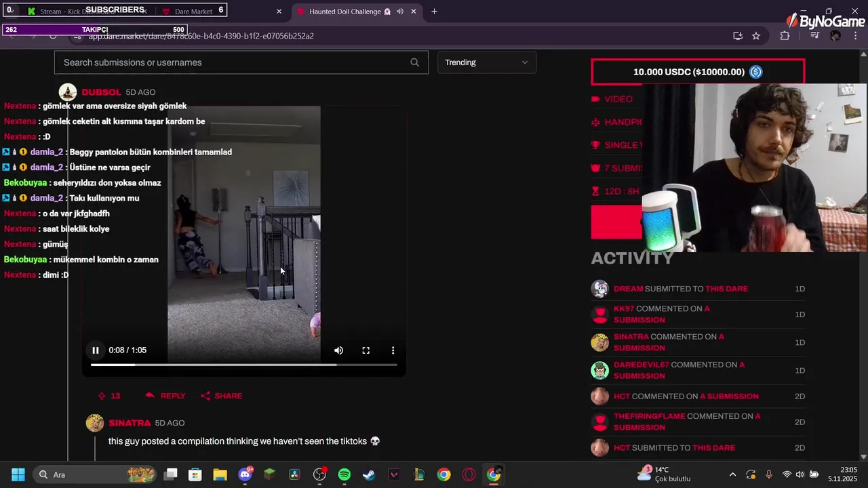The image size is (868, 488).
Task: Open DaVinci Resolve from the taskbar
Action: (x=294, y=474)
